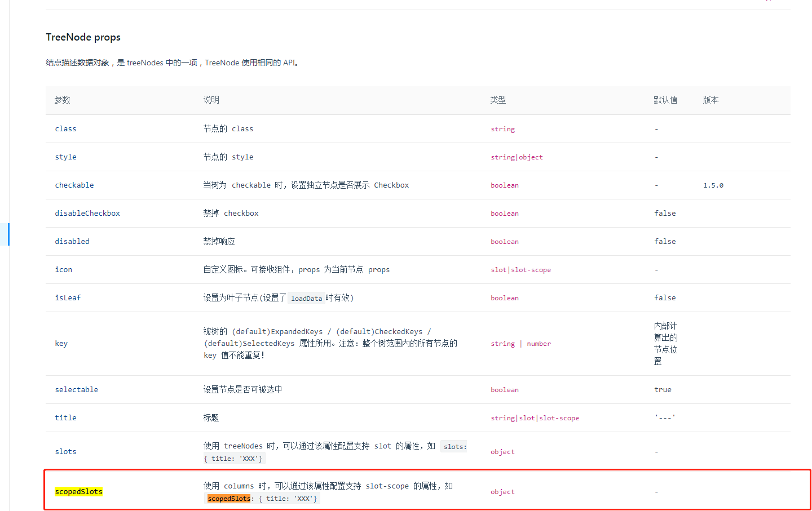Image resolution: width=812 pixels, height=511 pixels.
Task: Open the class prop anchor link
Action: [65, 128]
